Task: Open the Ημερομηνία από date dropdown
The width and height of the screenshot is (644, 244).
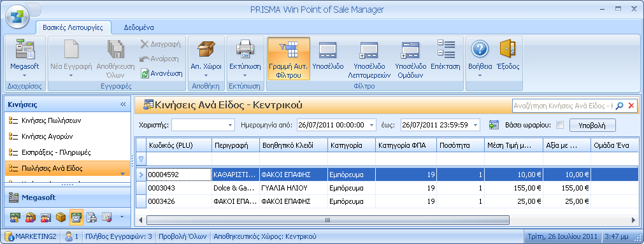Action: pyautogui.click(x=372, y=125)
